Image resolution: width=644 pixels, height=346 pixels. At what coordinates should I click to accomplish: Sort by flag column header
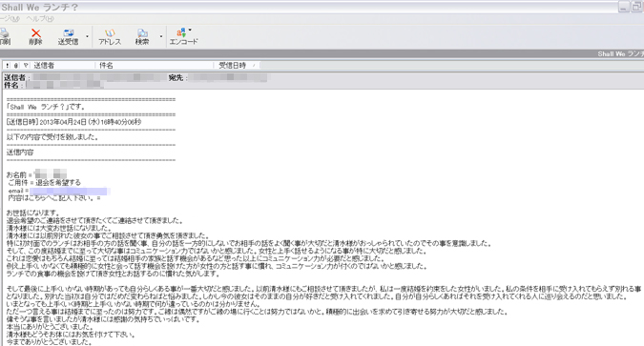[26, 65]
